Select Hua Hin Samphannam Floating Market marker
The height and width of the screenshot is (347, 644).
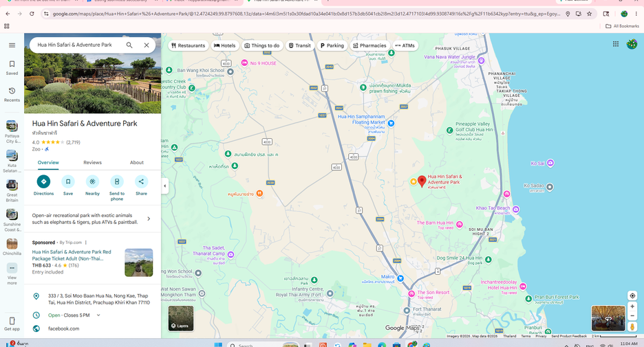391,123
